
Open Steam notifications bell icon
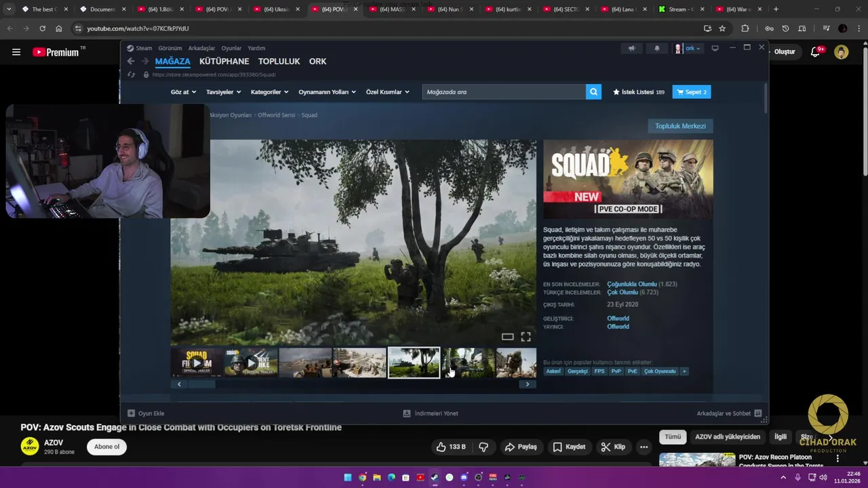pyautogui.click(x=656, y=48)
